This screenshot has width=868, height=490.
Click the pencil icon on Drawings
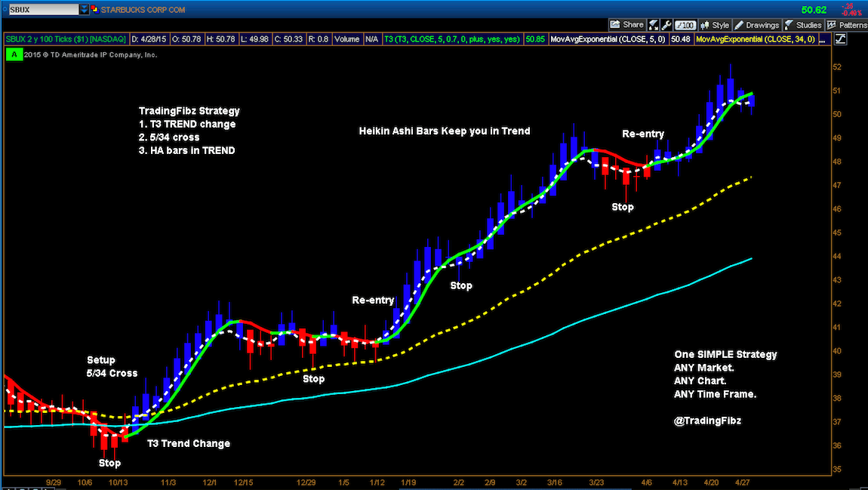(739, 25)
